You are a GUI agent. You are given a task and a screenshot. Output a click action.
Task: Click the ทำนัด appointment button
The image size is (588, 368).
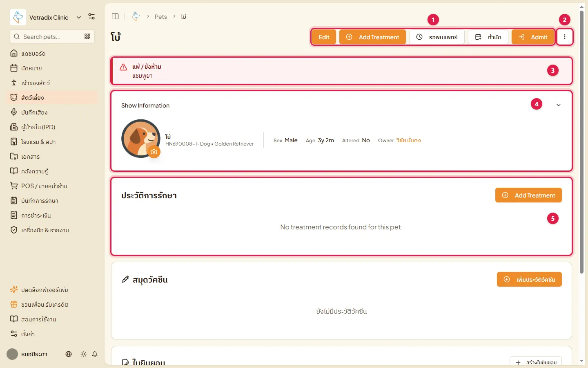(488, 37)
